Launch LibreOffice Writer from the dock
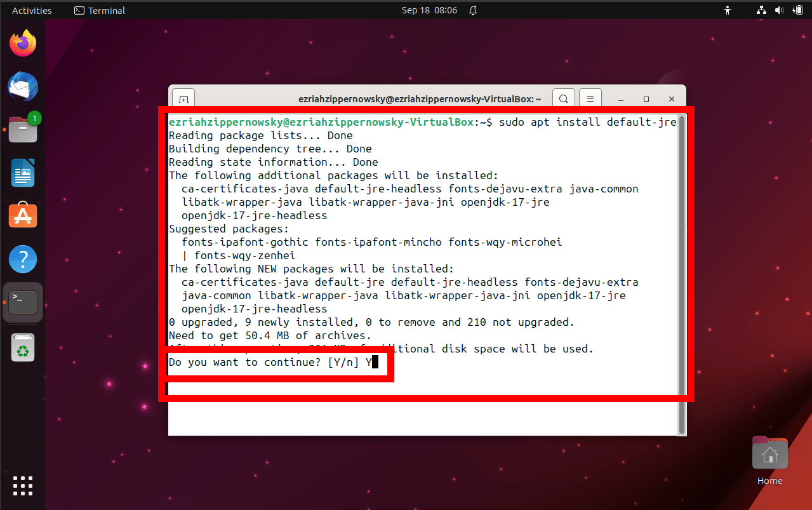 pos(23,172)
